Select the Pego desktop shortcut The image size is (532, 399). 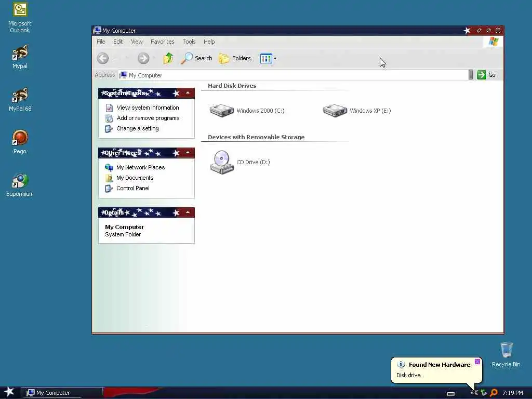point(20,142)
